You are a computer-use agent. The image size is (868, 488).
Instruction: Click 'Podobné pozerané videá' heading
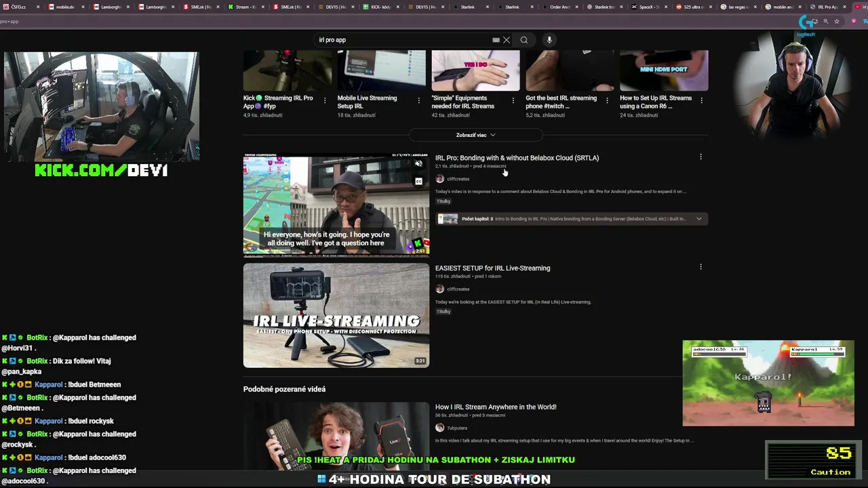tap(284, 389)
